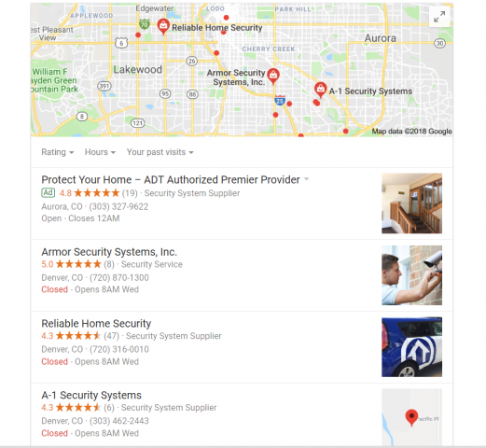The image size is (486, 448).
Task: Click the staircase photo thumbnail
Action: [411, 203]
